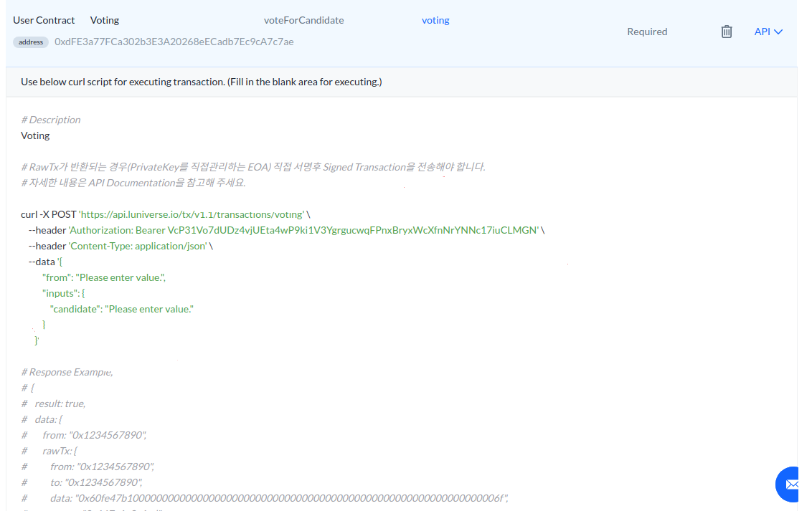The image size is (812, 511).
Task: Click the --data '{ line
Action: coord(46,262)
